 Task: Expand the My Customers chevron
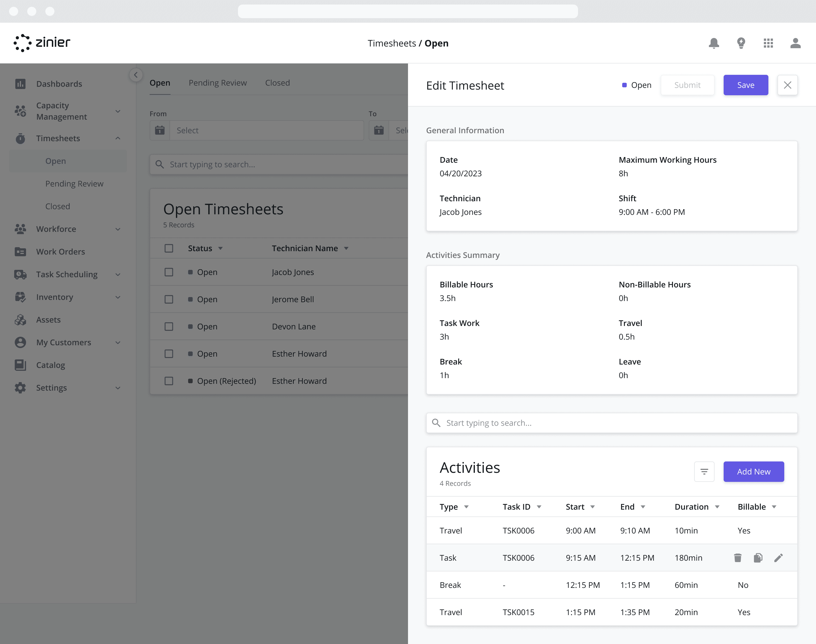coord(118,342)
